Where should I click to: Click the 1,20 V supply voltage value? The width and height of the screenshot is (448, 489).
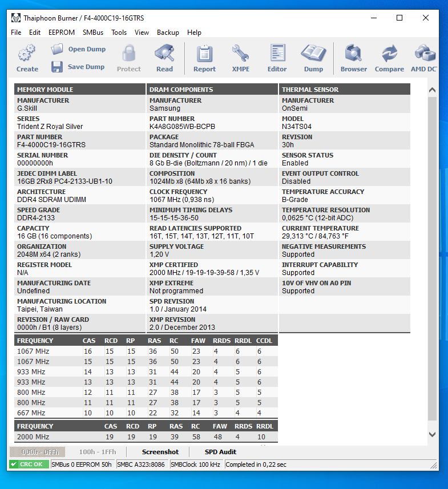coord(159,254)
